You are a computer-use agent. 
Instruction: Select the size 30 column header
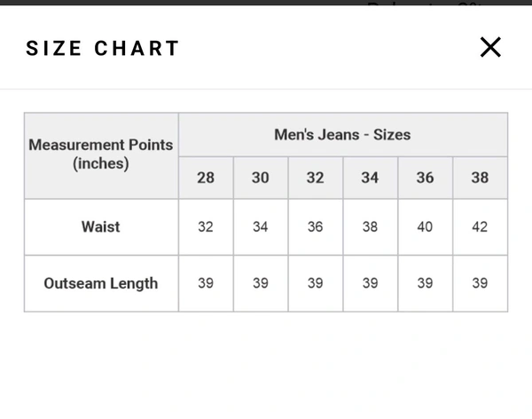(261, 178)
